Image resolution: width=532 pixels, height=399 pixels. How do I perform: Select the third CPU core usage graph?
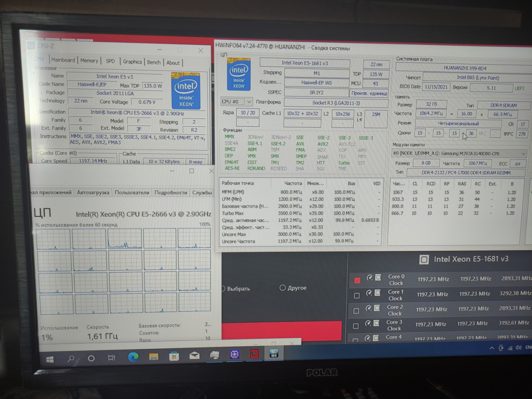(x=125, y=239)
